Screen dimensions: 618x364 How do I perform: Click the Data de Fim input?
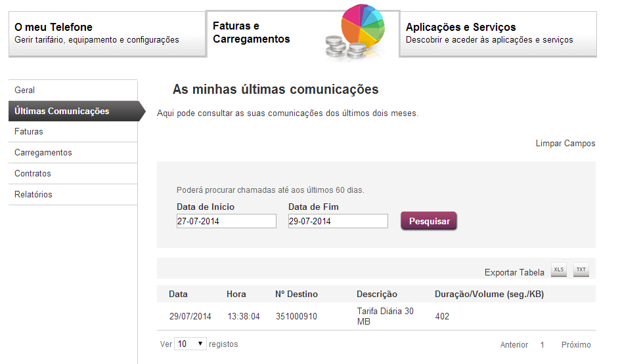(338, 222)
